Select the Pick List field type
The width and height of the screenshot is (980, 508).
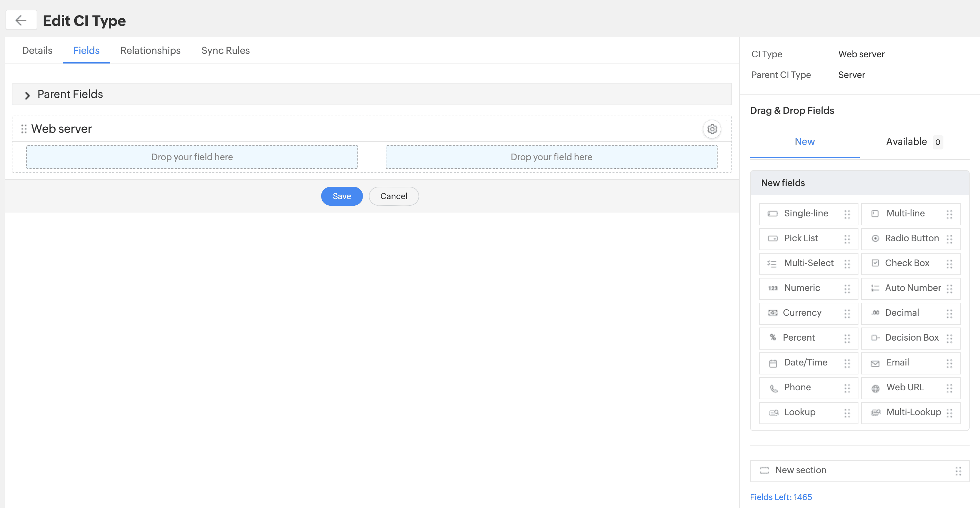[800, 238]
